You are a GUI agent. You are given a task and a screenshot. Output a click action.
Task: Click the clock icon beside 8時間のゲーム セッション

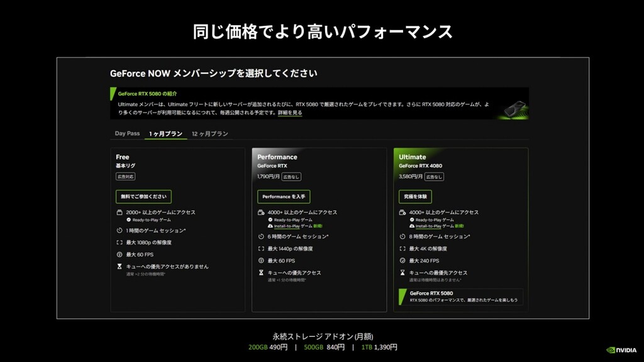(402, 236)
